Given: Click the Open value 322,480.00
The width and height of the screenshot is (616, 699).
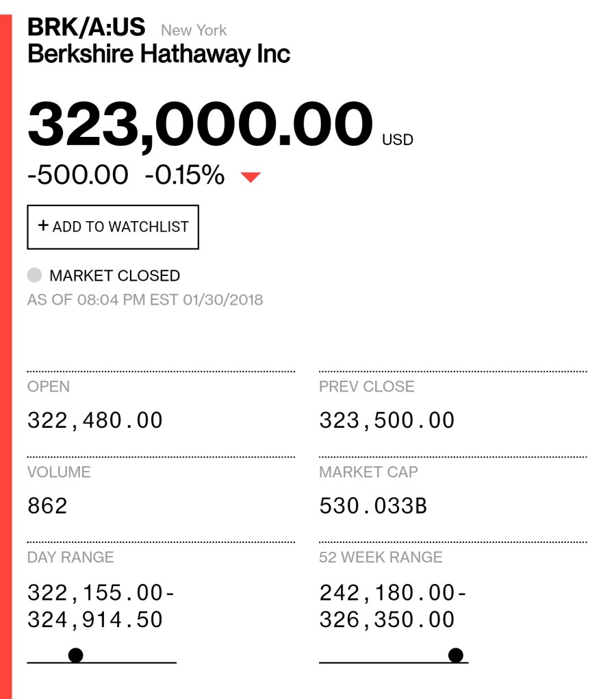Looking at the screenshot, I should tap(95, 420).
